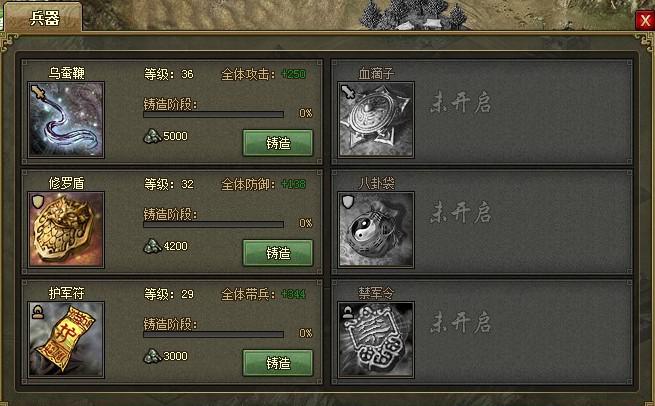This screenshot has height=406, width=655.
Task: Click 未开启 text next to 血滴子
Action: (x=461, y=102)
